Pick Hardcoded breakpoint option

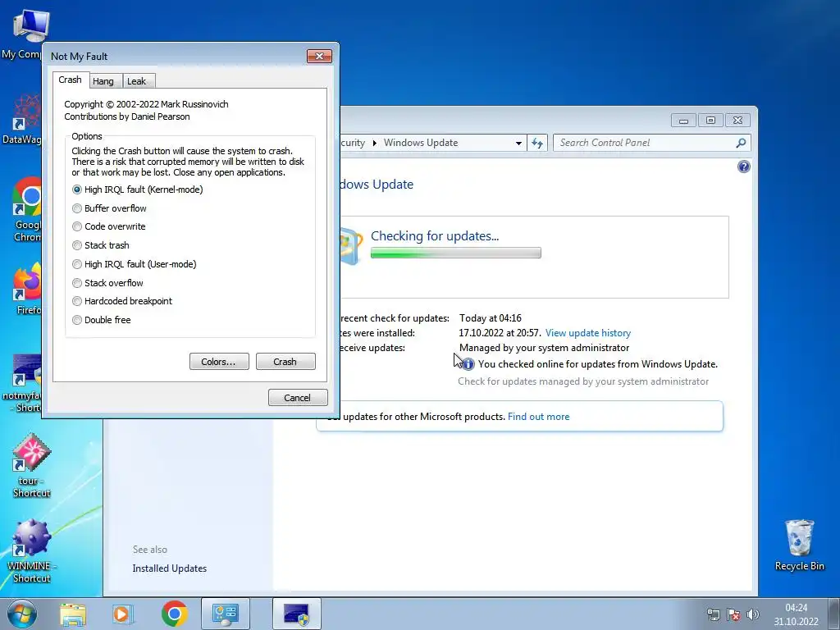pyautogui.click(x=122, y=301)
